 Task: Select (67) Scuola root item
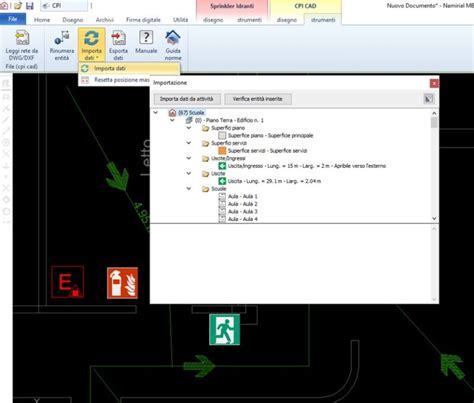(x=191, y=113)
